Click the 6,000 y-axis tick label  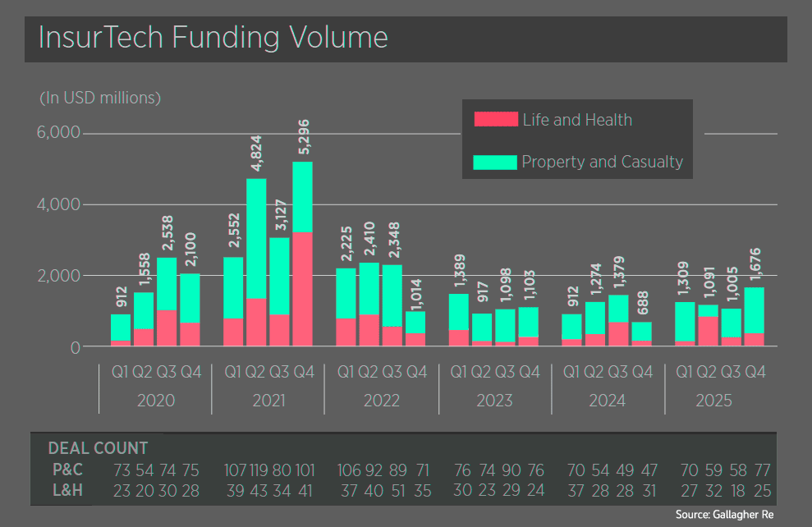[57, 133]
